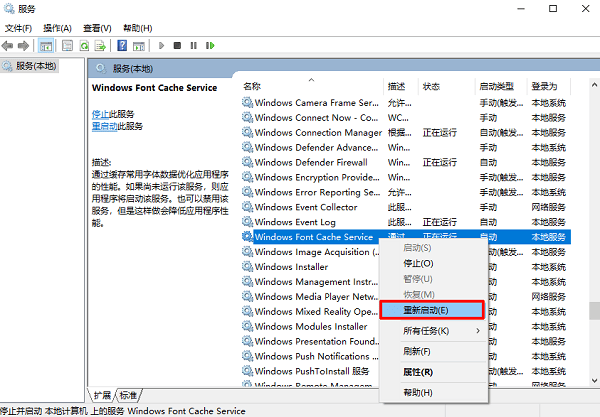Open the blue Help toolbar icon
Screen dimensions: 600x417
pyautogui.click(x=122, y=46)
